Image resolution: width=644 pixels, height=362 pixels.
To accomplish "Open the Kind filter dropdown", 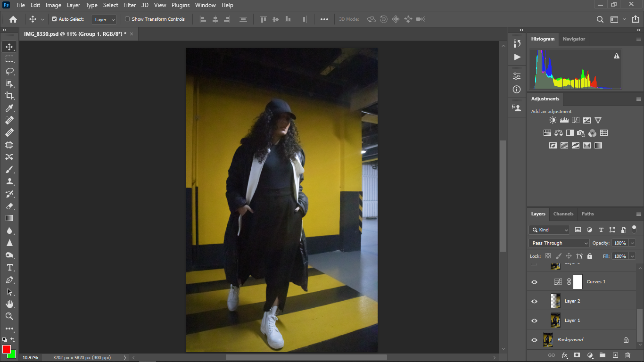I will tap(549, 230).
